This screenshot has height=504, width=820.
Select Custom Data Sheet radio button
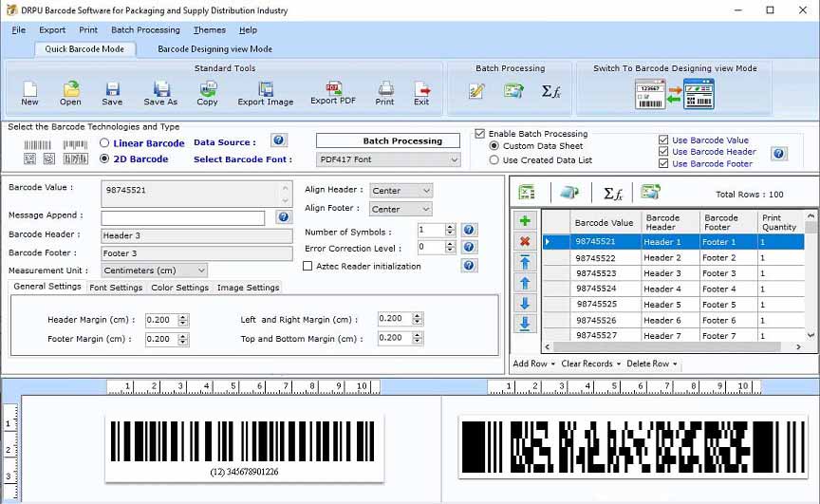[x=494, y=146]
